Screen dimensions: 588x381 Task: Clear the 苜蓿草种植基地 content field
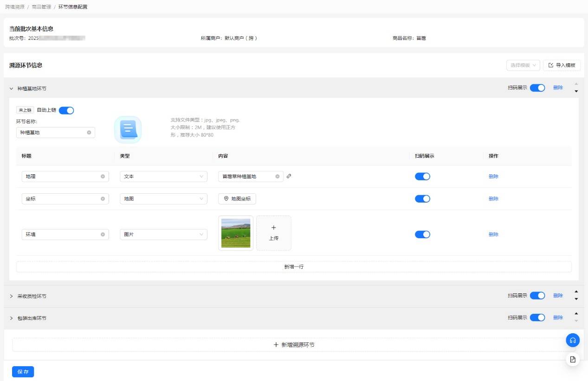[277, 177]
